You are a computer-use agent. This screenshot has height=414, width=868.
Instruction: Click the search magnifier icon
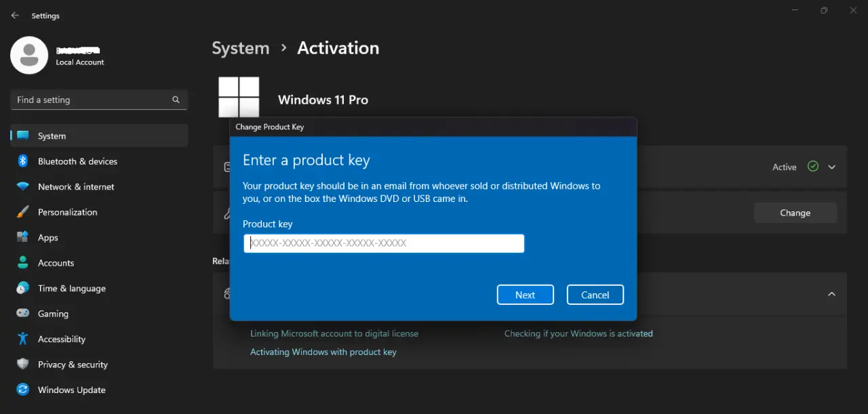click(176, 100)
